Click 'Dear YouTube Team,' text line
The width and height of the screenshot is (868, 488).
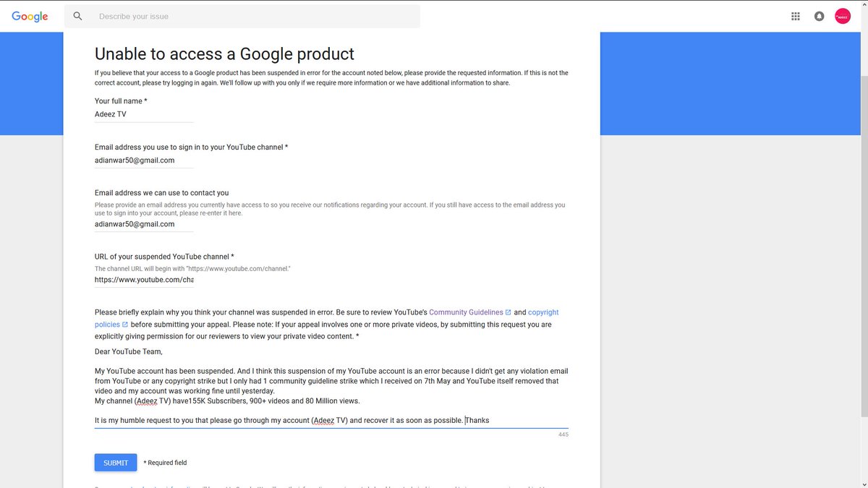(129, 352)
